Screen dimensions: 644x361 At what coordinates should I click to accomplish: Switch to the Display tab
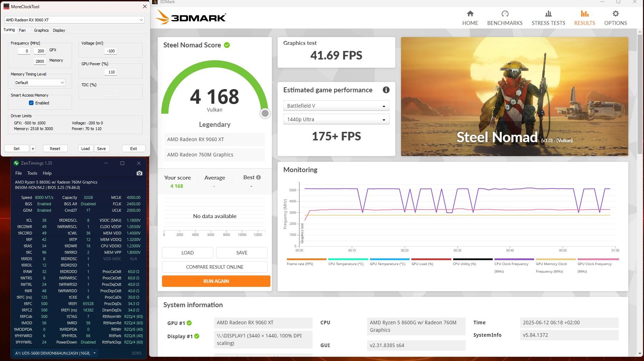coord(59,30)
